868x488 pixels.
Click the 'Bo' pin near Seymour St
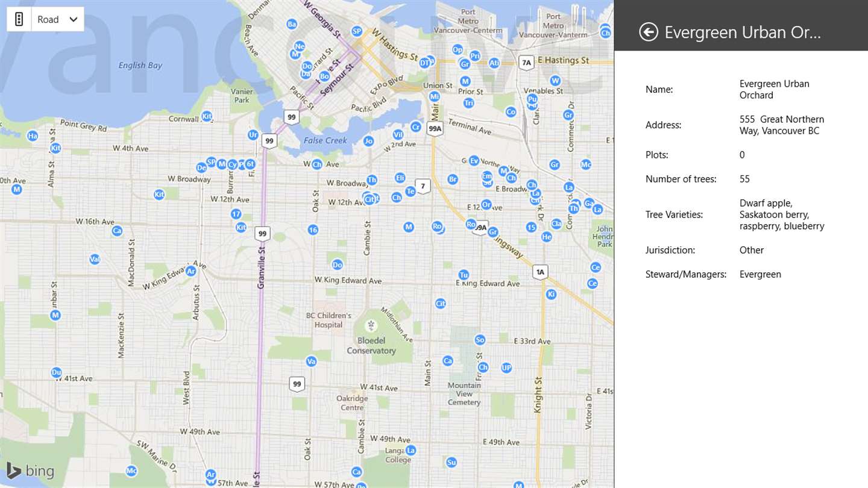click(324, 76)
